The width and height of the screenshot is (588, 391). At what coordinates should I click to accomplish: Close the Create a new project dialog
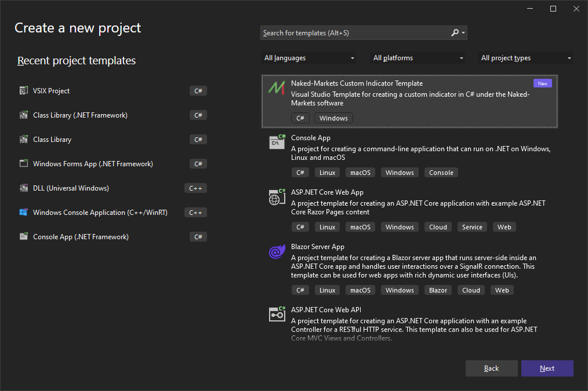click(x=576, y=9)
